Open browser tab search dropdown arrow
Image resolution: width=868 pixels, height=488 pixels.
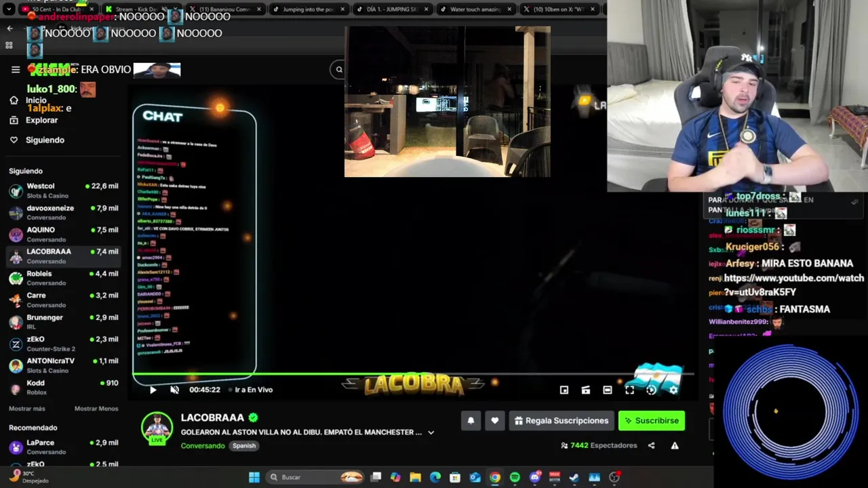(9, 9)
